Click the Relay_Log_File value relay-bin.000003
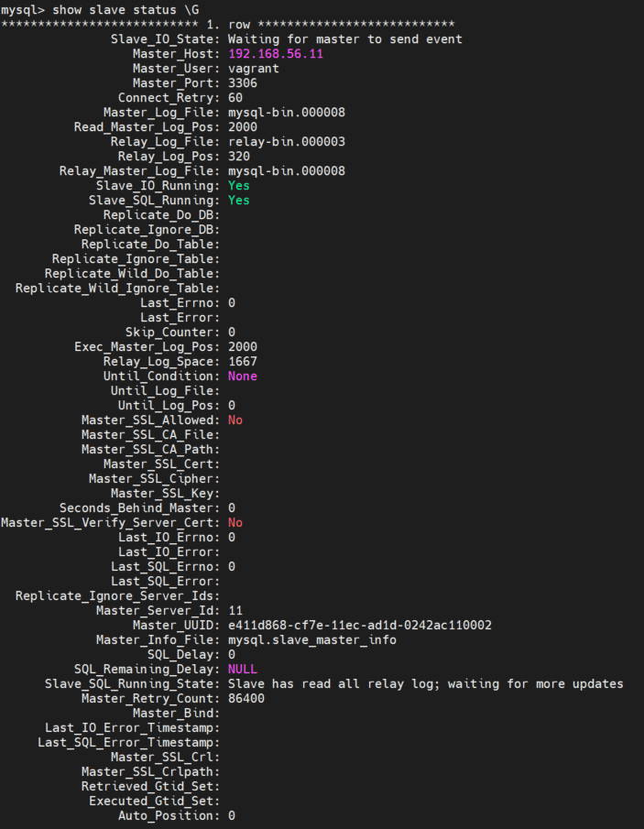644x829 pixels. (x=287, y=142)
